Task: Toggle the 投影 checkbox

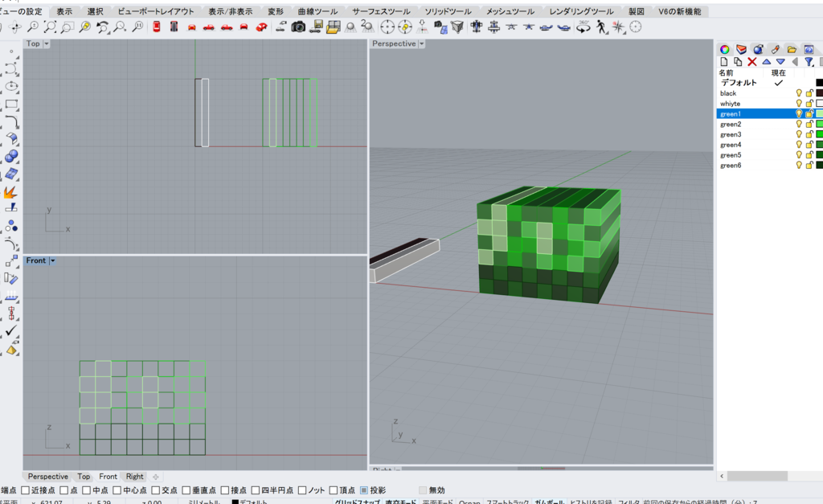Action: (364, 490)
